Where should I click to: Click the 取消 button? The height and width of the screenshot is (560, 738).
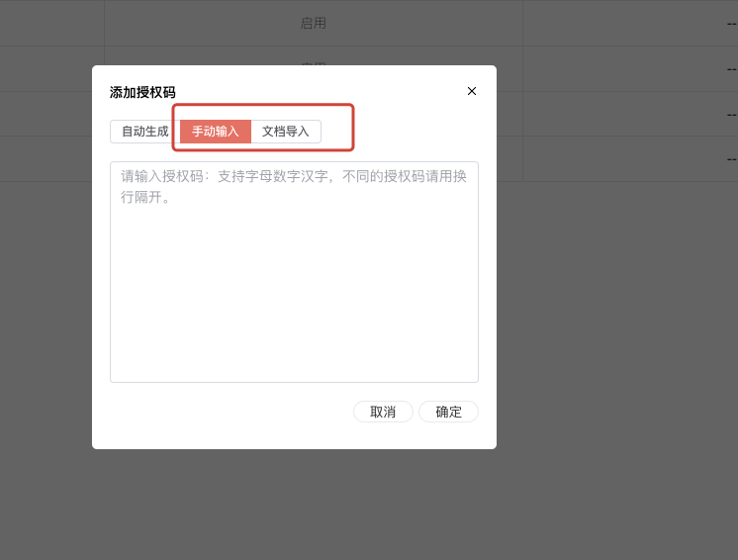point(383,412)
